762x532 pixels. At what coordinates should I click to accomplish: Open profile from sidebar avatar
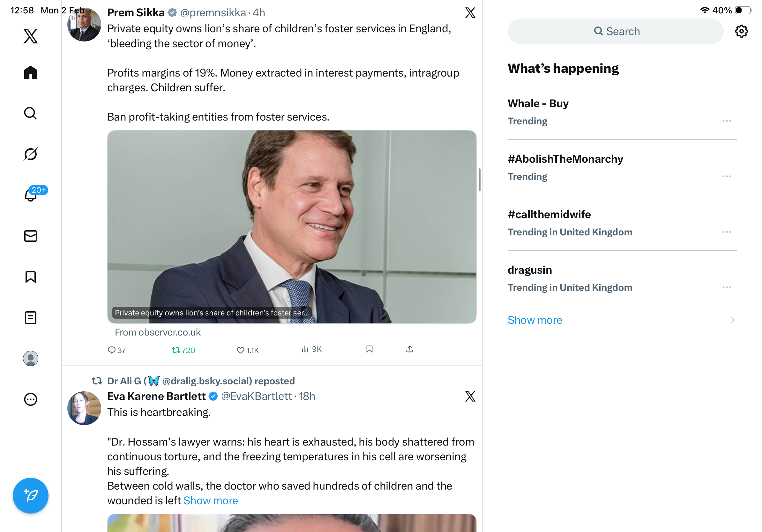click(31, 358)
